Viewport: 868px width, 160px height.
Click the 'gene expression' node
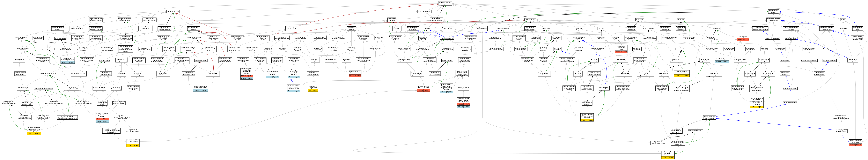(60, 38)
